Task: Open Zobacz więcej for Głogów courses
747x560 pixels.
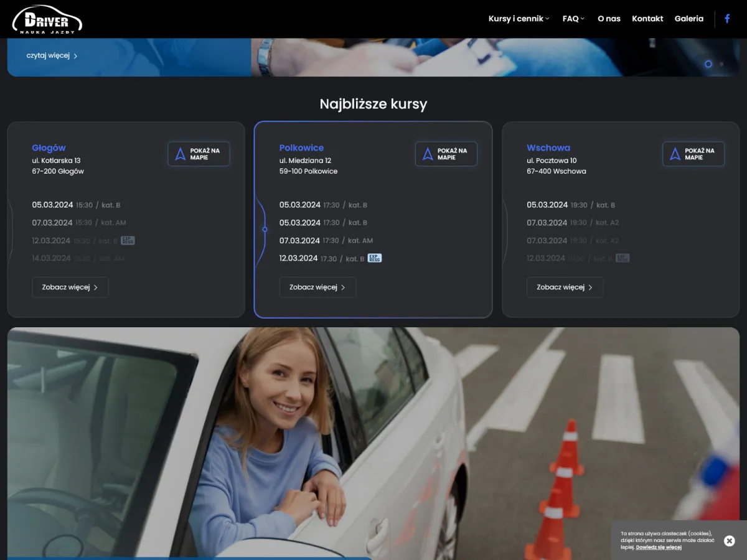Action: [x=70, y=287]
